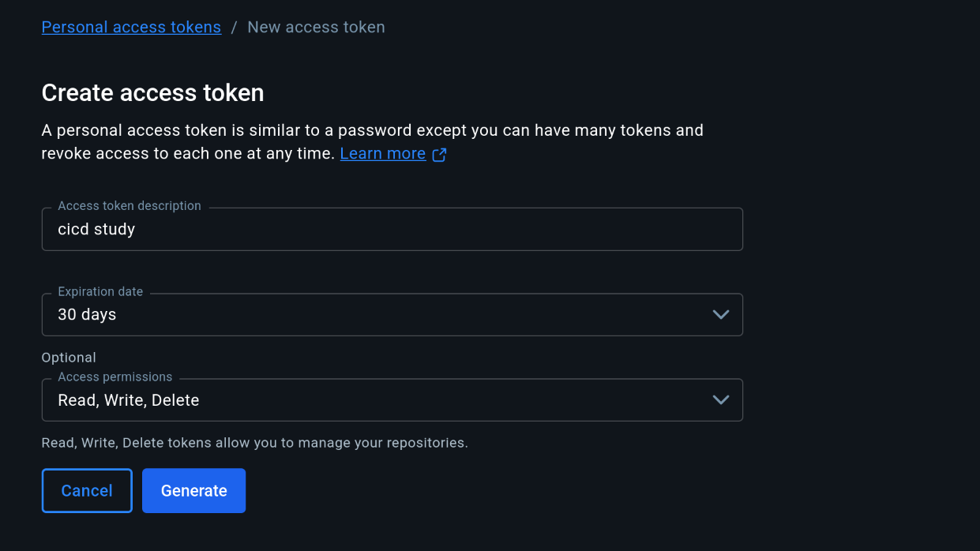980x551 pixels.
Task: Click the external link icon beside Learn more
Action: coord(439,155)
